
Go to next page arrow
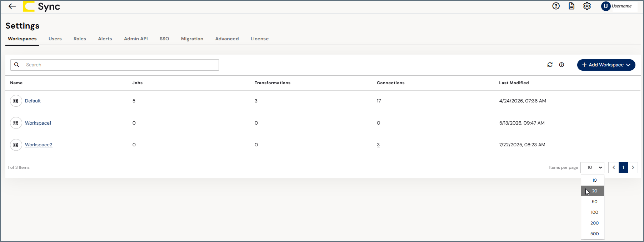(x=633, y=167)
